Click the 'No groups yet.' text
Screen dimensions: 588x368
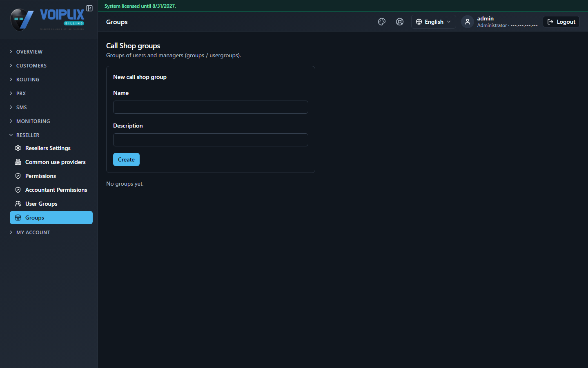pos(125,184)
